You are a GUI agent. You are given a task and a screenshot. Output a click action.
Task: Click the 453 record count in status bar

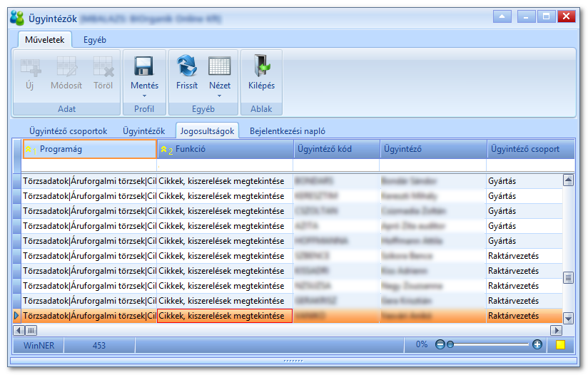coord(99,345)
